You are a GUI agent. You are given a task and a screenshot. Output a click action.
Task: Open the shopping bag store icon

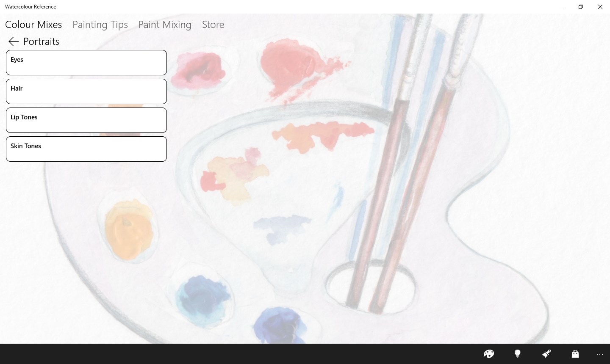tap(575, 354)
